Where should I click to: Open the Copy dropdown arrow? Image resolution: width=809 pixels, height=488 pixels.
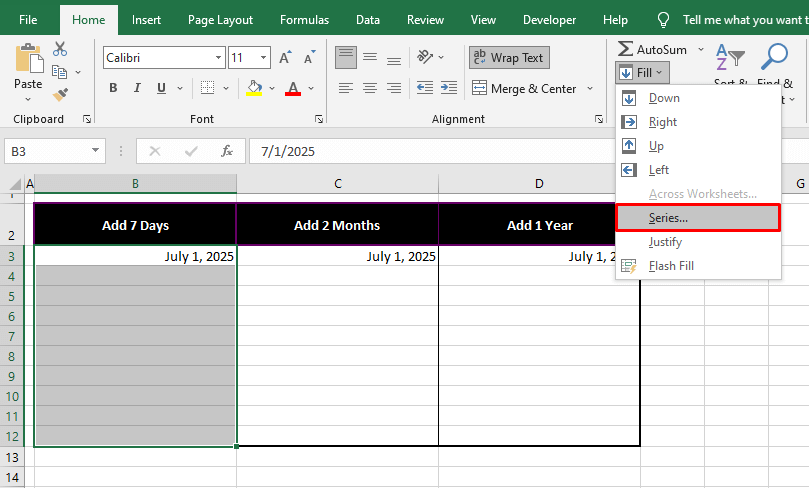point(78,72)
